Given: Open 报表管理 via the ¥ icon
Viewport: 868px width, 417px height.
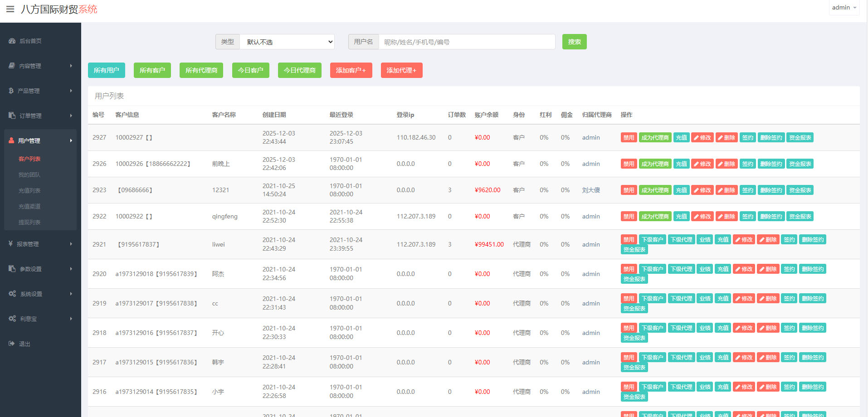Looking at the screenshot, I should (x=11, y=243).
